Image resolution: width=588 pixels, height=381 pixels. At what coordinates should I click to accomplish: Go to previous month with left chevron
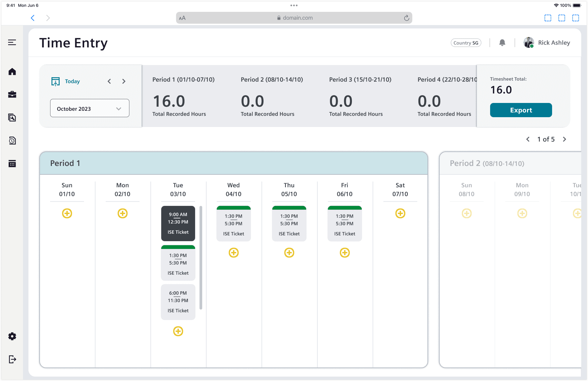[109, 81]
